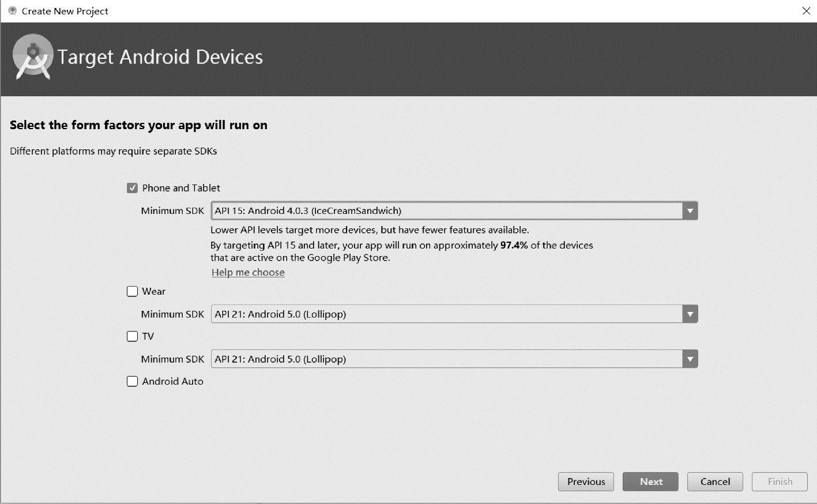The height and width of the screenshot is (504, 817).
Task: Go back with the Previous button
Action: tap(586, 482)
